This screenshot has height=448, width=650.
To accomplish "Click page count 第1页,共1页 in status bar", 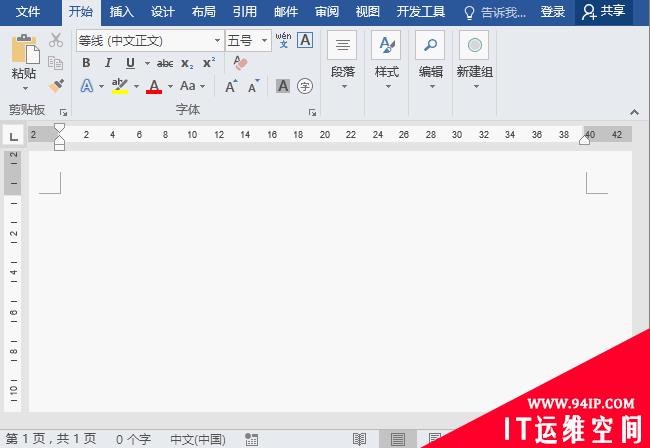I will coord(51,439).
